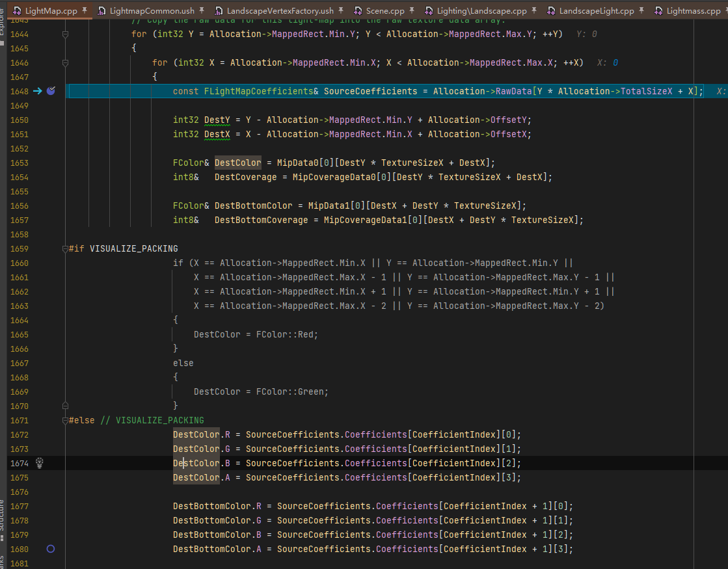Click the C++ file icon on LandscapeLight.cpp tab
Viewport: 728px width, 569px height.
pos(551,10)
